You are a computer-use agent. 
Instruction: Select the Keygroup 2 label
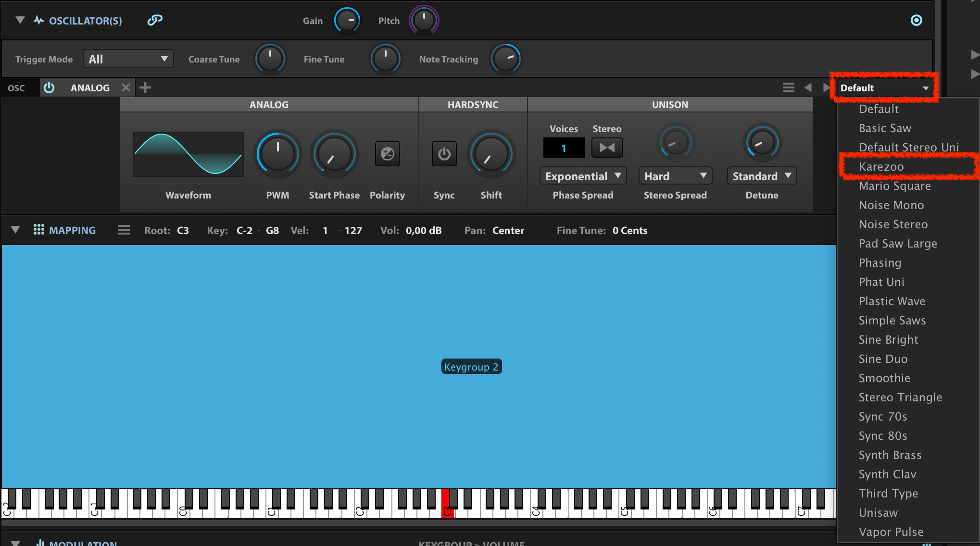pyautogui.click(x=471, y=367)
